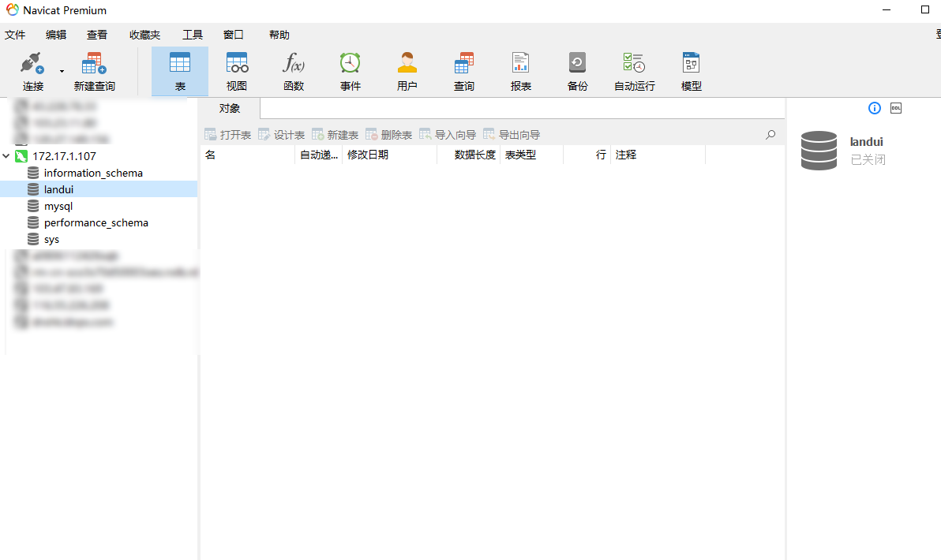
Task: Click the Import Wizard (导入向导) button
Action: (x=448, y=135)
